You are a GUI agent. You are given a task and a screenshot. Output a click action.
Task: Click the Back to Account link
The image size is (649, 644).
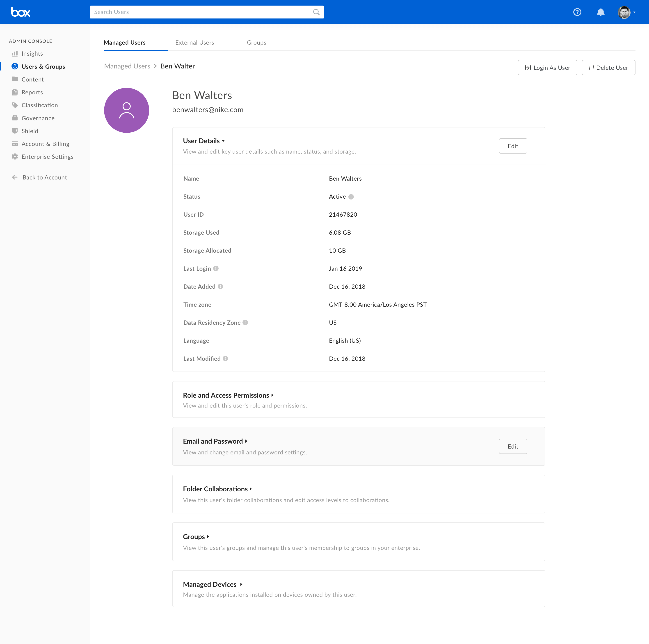click(x=45, y=177)
